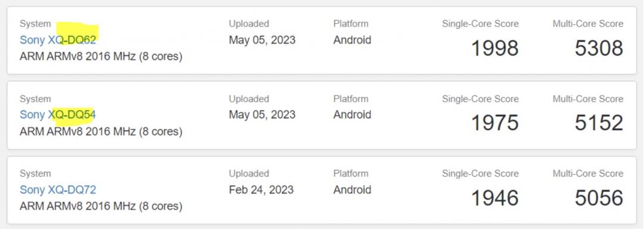Click the 1998 single-core score

pyautogui.click(x=494, y=48)
